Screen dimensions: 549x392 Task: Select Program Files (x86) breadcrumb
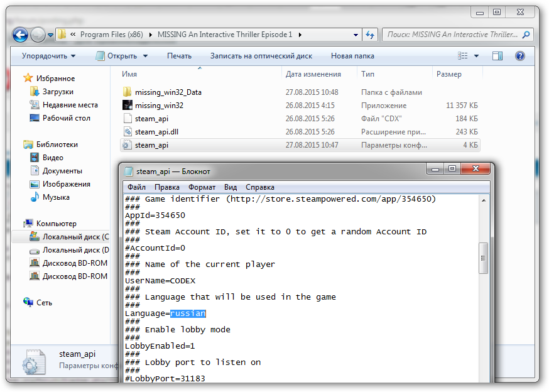point(111,35)
